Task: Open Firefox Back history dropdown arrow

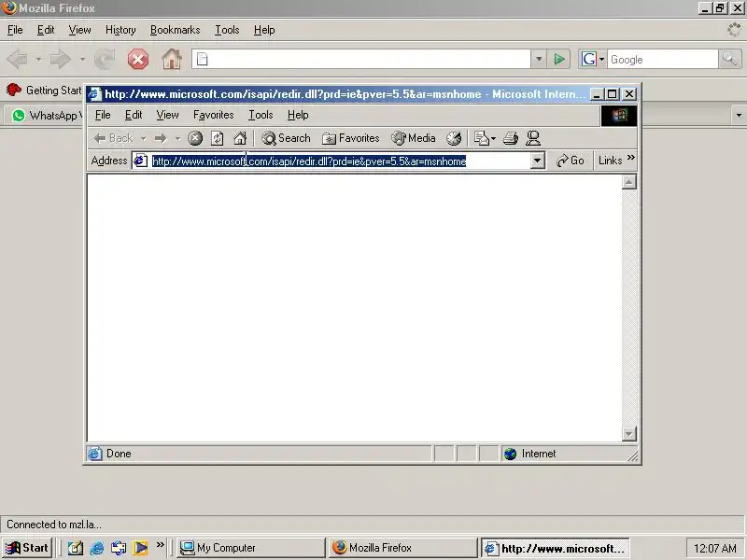Action: click(38, 60)
